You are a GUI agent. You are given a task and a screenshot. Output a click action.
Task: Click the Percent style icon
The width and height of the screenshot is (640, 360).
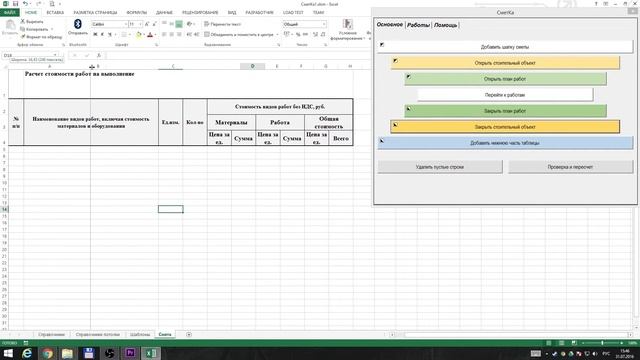pyautogui.click(x=298, y=35)
